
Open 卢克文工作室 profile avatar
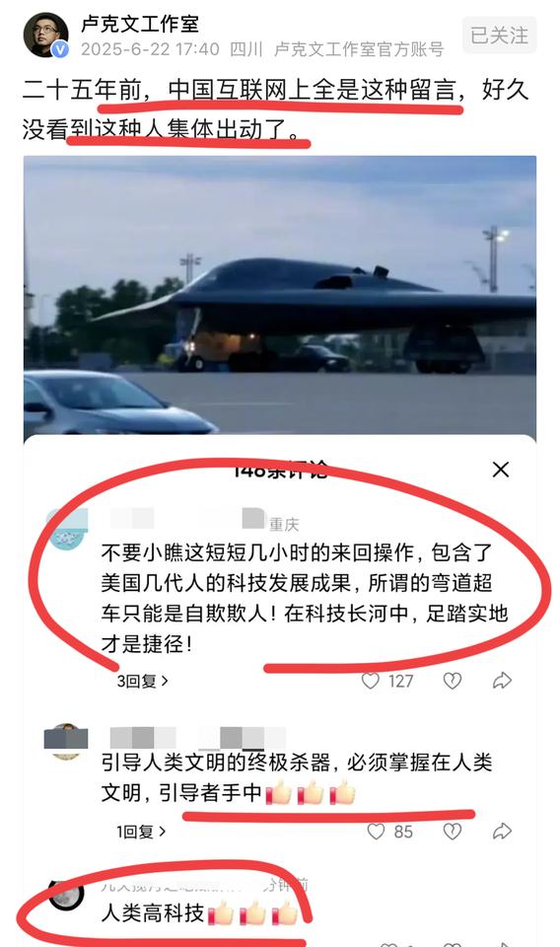tap(45, 35)
